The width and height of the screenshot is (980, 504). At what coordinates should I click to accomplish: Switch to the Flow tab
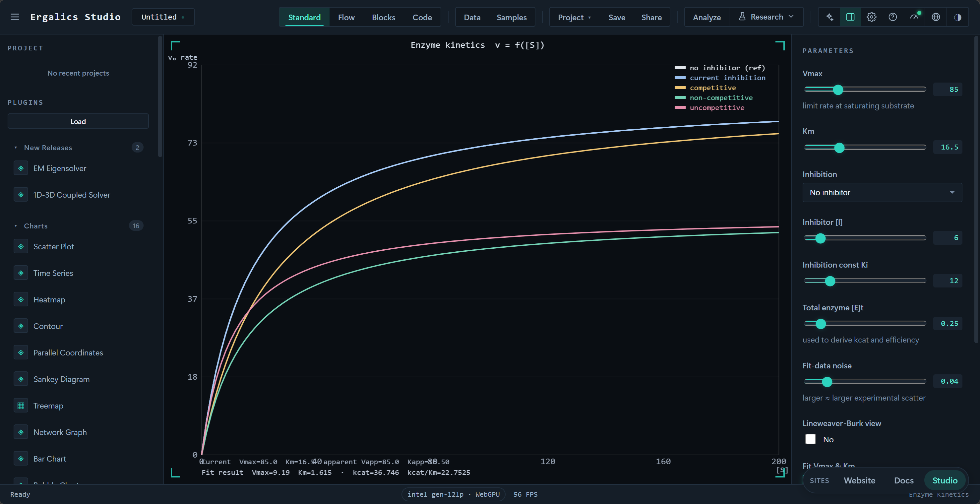coord(346,18)
